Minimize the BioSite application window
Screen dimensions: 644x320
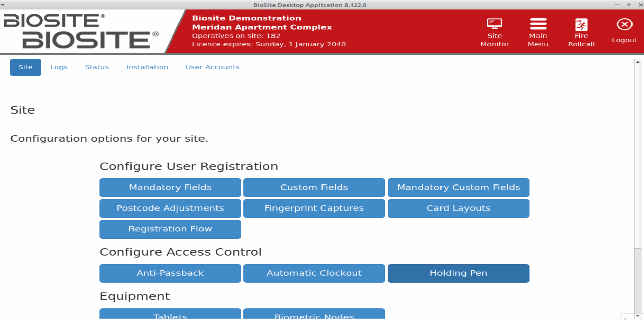617,5
